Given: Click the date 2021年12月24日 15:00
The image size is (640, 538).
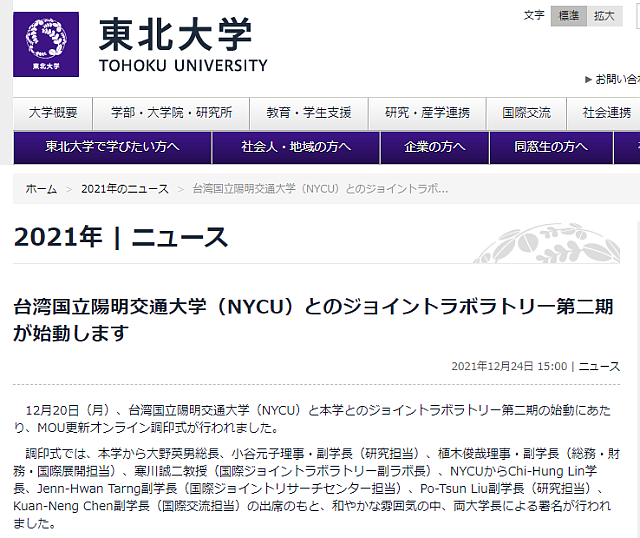Looking at the screenshot, I should [509, 366].
